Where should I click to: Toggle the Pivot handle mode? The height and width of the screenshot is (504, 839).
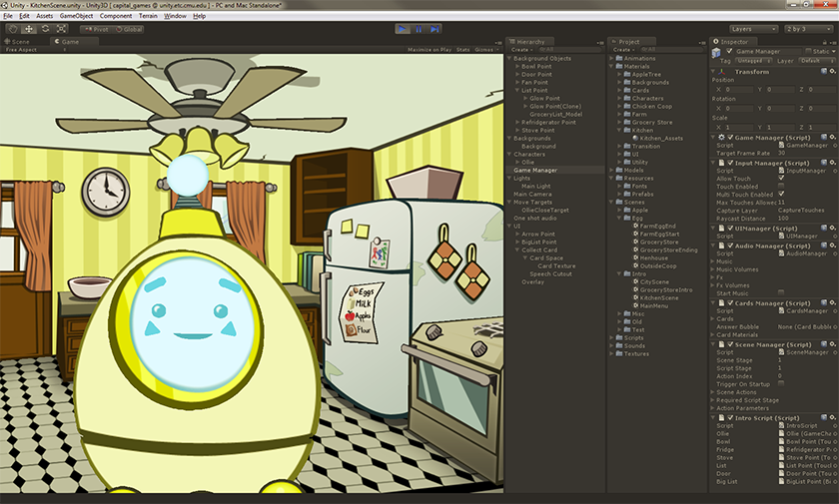[x=96, y=29]
